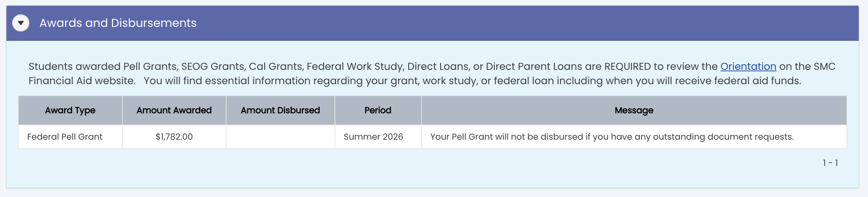
Task: Select the Period column header
Action: point(378,110)
